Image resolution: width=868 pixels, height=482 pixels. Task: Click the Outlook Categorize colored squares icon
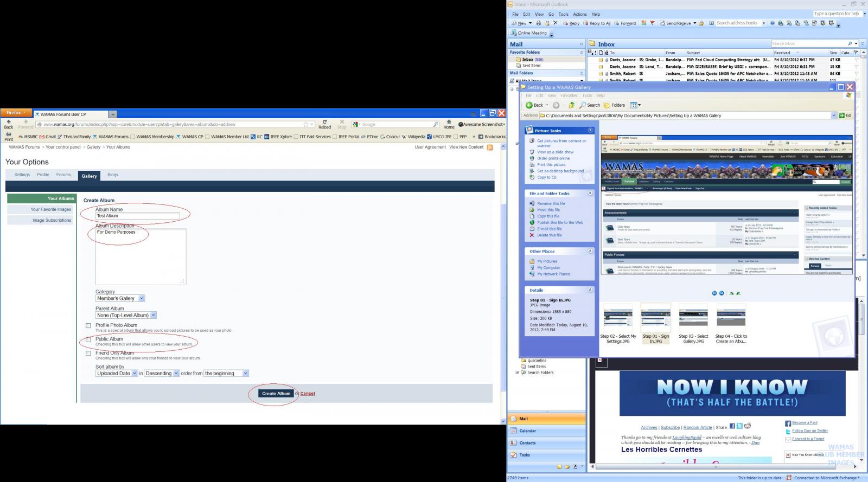point(643,23)
